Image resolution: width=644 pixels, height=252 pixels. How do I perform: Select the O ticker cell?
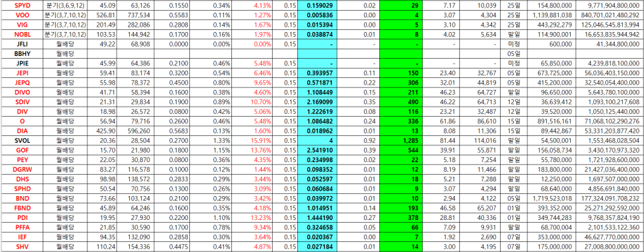[22, 121]
